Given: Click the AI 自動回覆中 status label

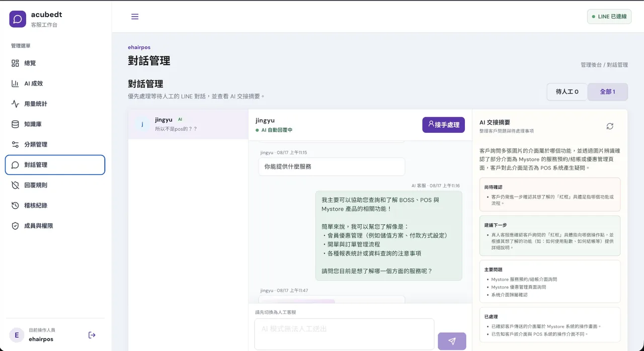Looking at the screenshot, I should [x=274, y=130].
